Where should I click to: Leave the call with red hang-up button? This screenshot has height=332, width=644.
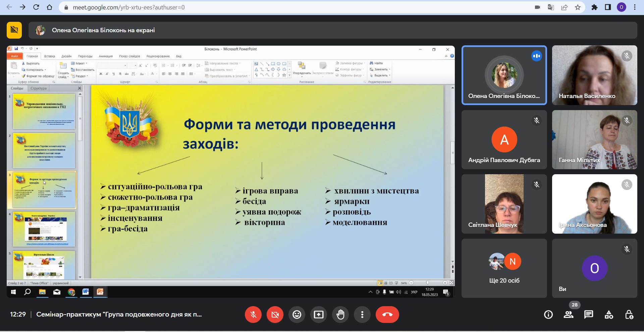pos(387,315)
